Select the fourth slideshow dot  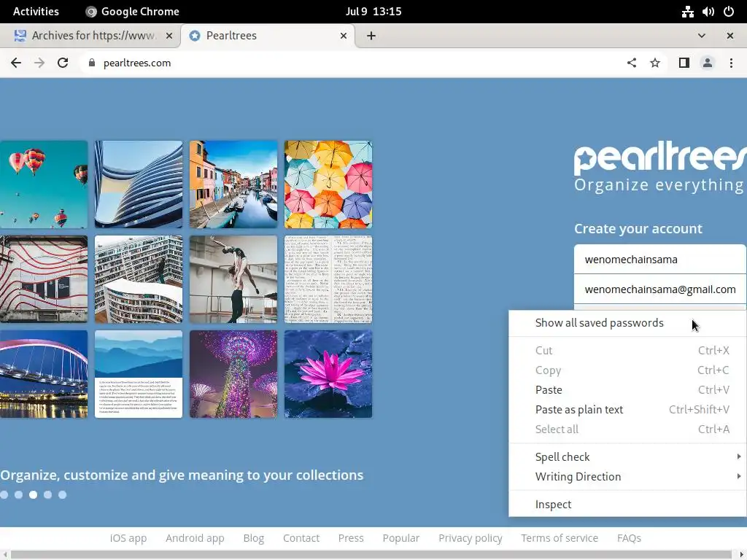[47, 495]
